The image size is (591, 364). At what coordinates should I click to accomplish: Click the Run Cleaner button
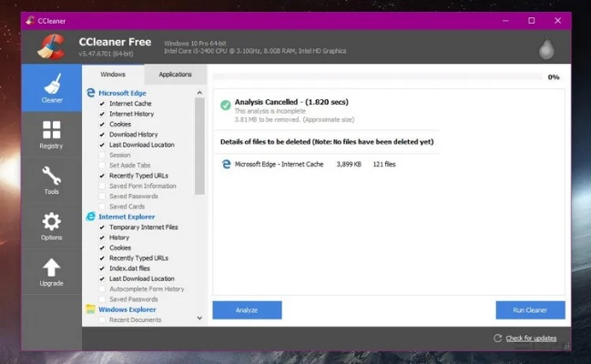point(530,310)
